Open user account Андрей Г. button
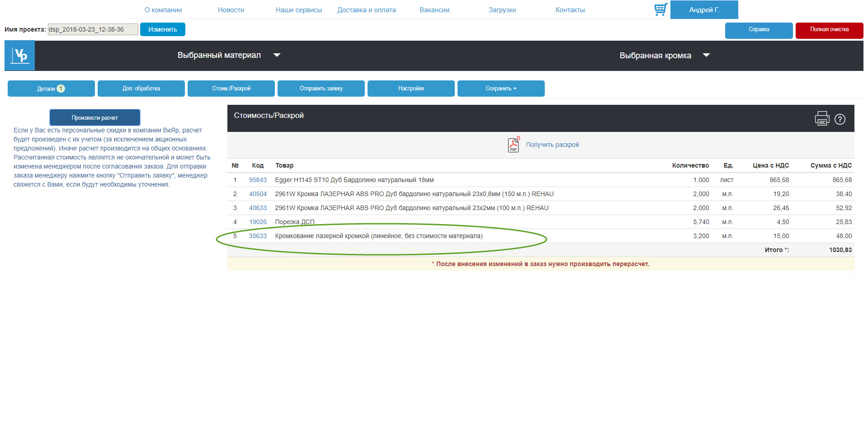The height and width of the screenshot is (440, 868). tap(704, 10)
